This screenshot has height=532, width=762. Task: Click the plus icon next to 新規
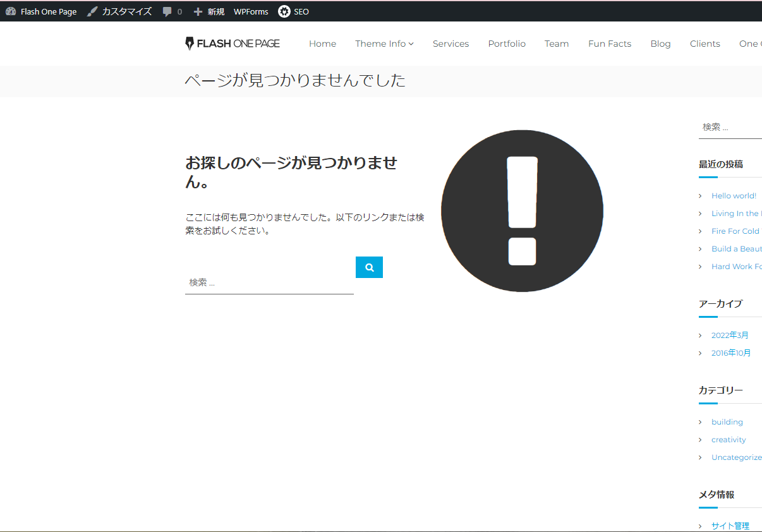tap(198, 11)
